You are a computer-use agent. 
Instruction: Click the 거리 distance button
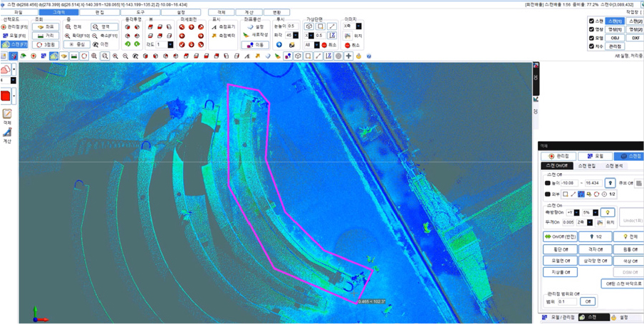(46, 36)
